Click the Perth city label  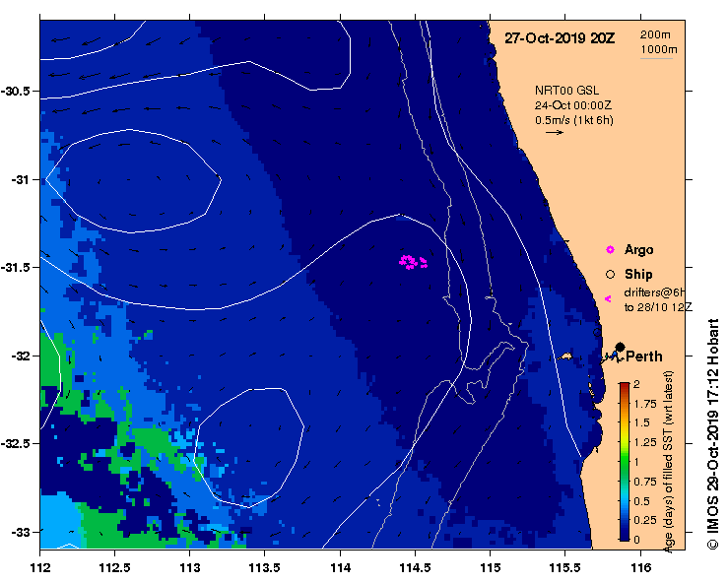pyautogui.click(x=644, y=356)
